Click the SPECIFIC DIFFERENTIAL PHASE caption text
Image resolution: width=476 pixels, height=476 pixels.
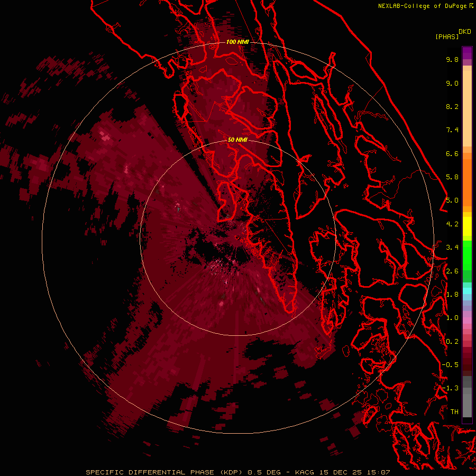[150, 472]
